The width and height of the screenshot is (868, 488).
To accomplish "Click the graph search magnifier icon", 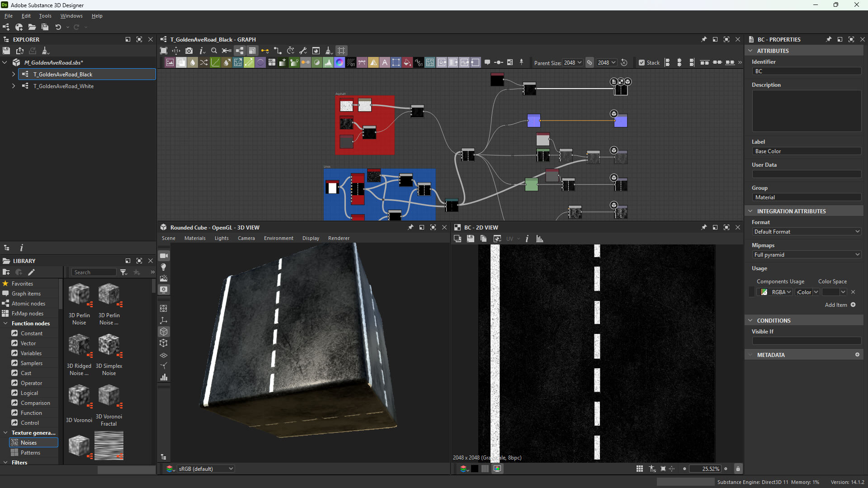I will click(x=214, y=51).
